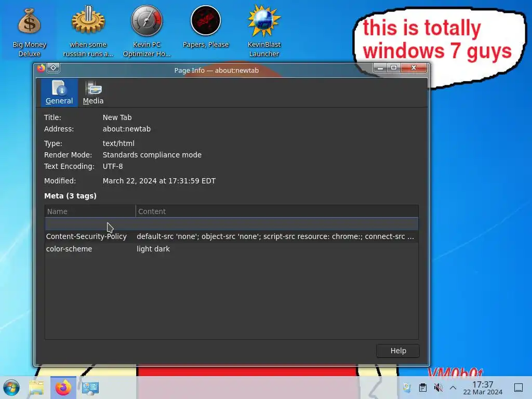This screenshot has height=399, width=532.
Task: Click the Modified date 'March 22, 2024' value
Action: tap(159, 181)
